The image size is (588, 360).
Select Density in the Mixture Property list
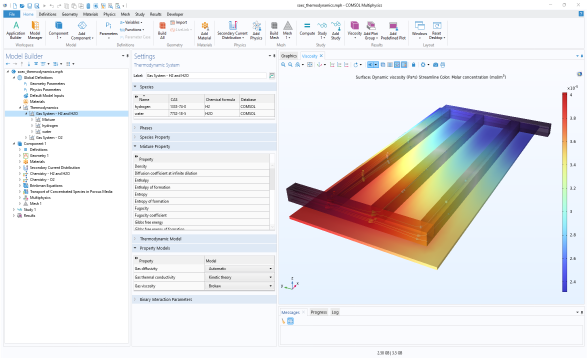pyautogui.click(x=202, y=166)
